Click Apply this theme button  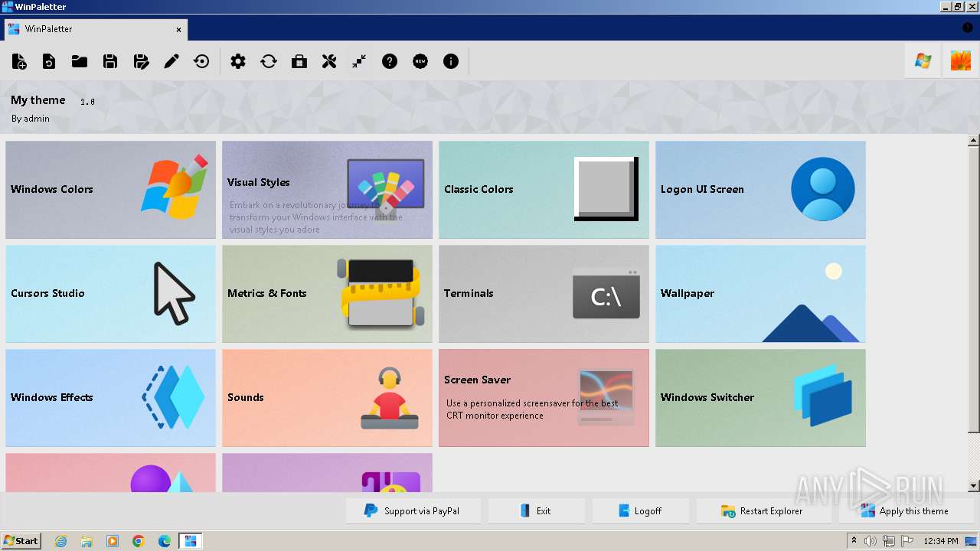pyautogui.click(x=906, y=511)
